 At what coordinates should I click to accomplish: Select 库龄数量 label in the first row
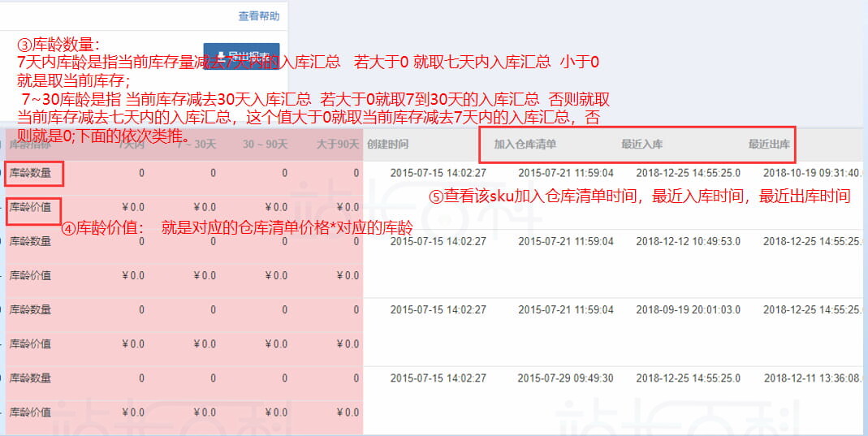(31, 173)
